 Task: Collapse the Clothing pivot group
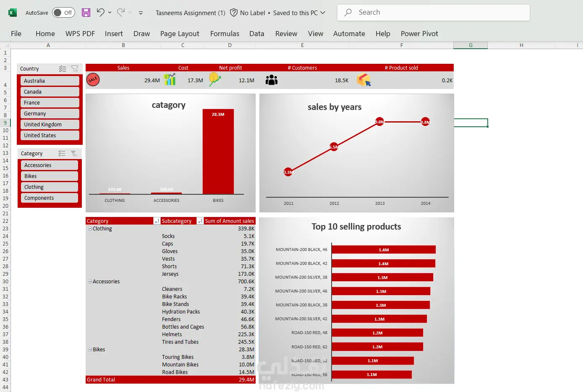click(90, 229)
